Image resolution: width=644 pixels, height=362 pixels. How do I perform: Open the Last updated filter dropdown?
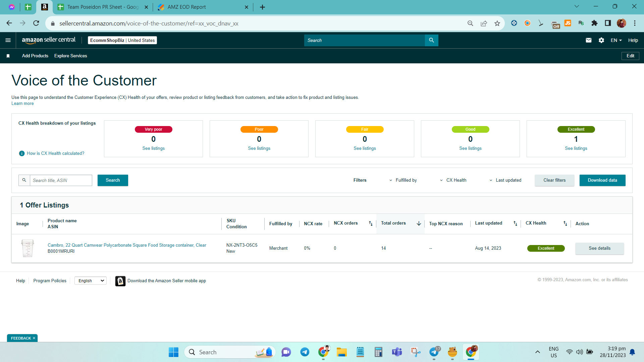505,180
